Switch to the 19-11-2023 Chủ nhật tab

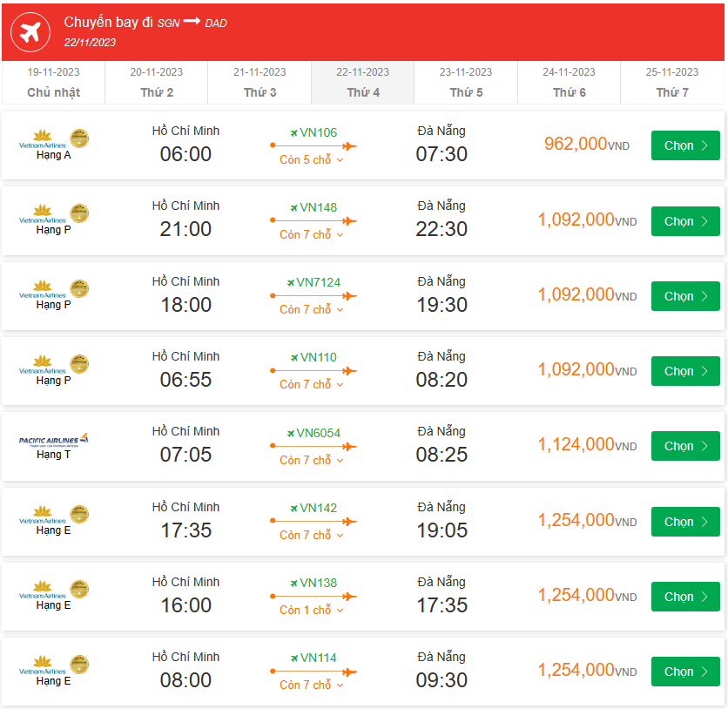pyautogui.click(x=53, y=83)
